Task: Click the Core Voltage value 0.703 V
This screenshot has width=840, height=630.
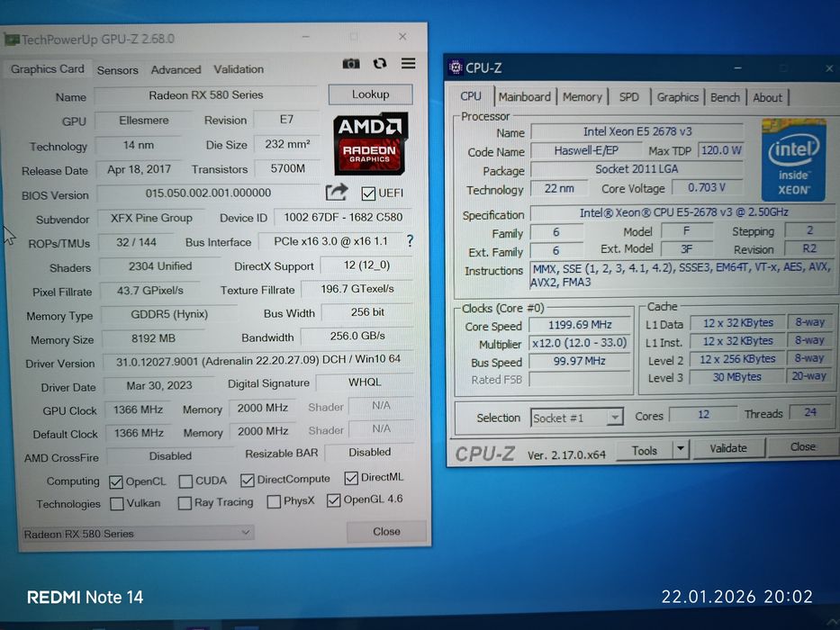Action: 707,187
